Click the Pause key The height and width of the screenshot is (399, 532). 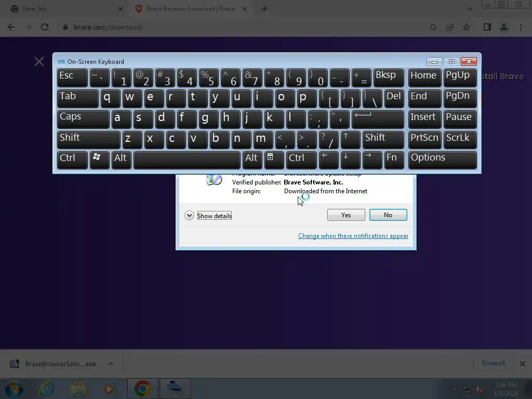click(460, 119)
